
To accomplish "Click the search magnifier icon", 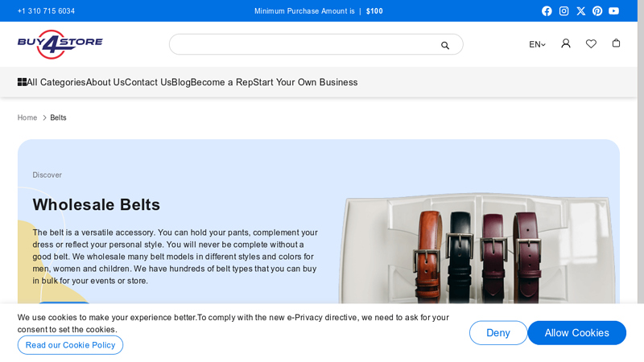I will click(445, 45).
